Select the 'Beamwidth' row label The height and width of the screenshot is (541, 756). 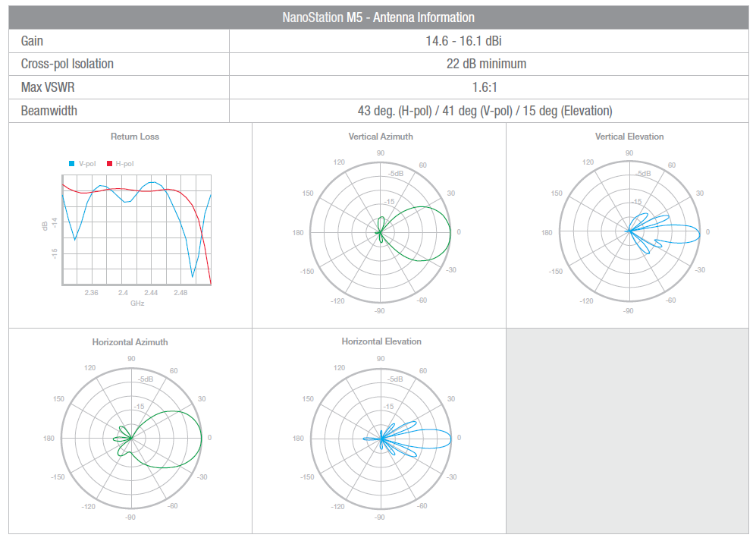click(49, 111)
